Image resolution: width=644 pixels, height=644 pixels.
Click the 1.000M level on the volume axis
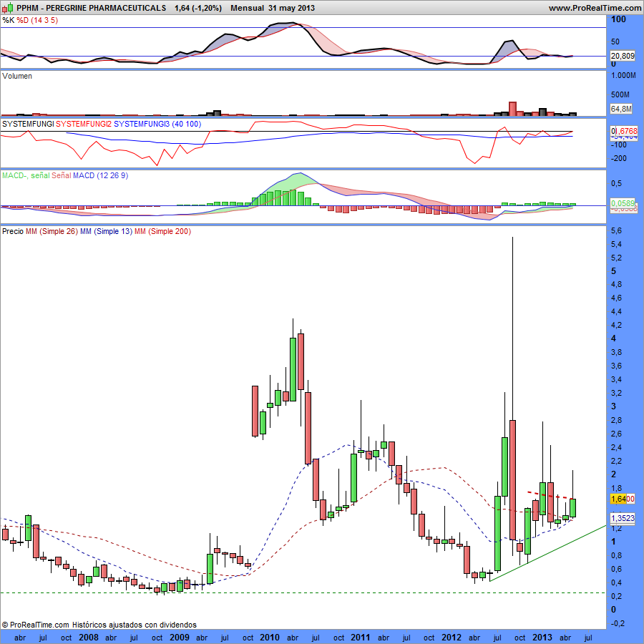coord(623,76)
